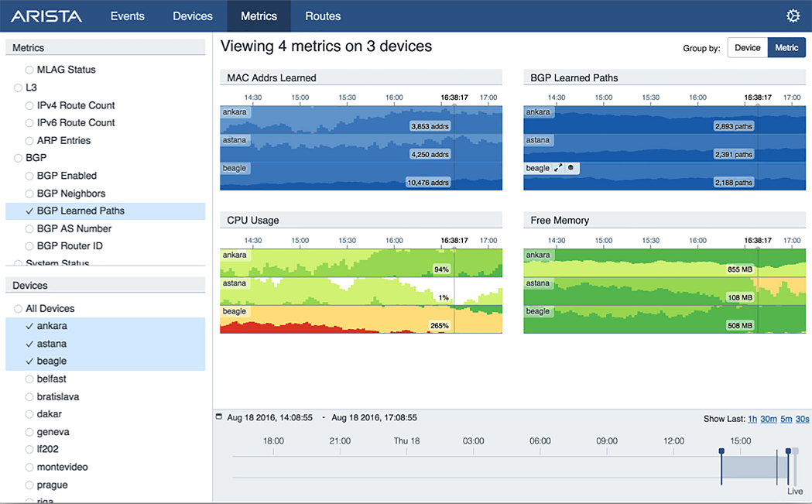This screenshot has height=504, width=812.
Task: Open the settings gear icon
Action: 793,15
